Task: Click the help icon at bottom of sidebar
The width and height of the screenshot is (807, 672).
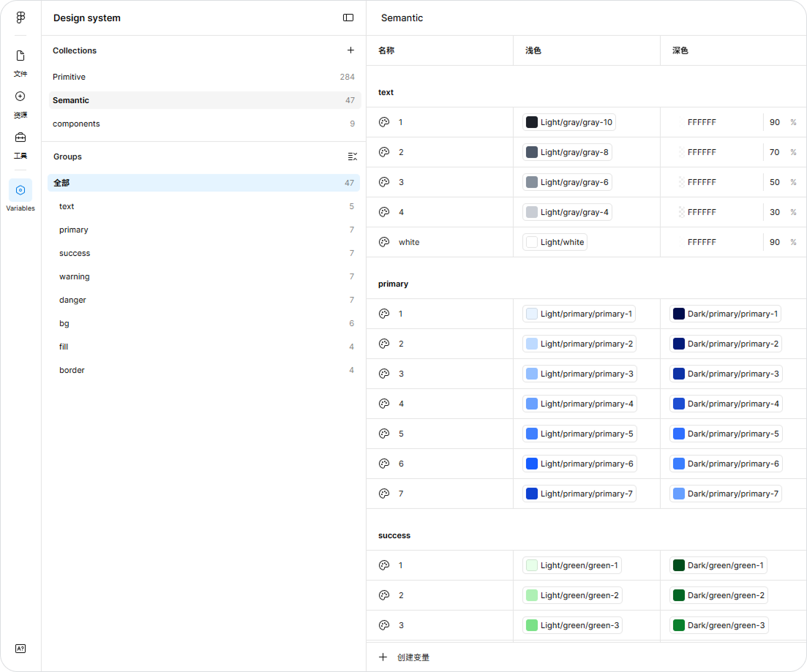Action: (20, 649)
